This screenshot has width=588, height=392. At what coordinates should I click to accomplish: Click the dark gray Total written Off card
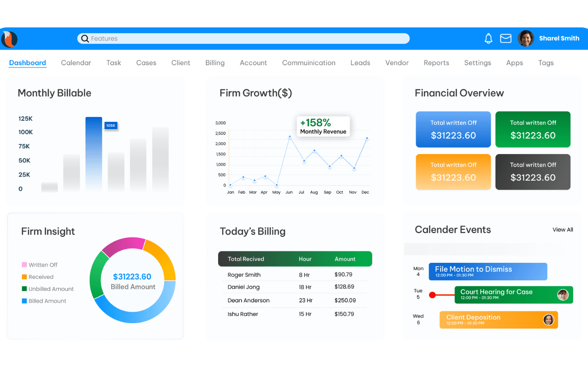tap(533, 172)
